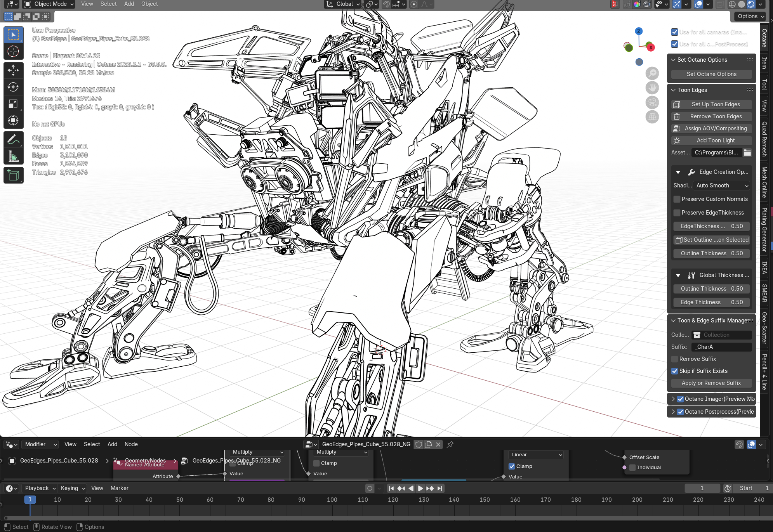Click the Set Octane Options button
The width and height of the screenshot is (773, 532).
pyautogui.click(x=711, y=75)
